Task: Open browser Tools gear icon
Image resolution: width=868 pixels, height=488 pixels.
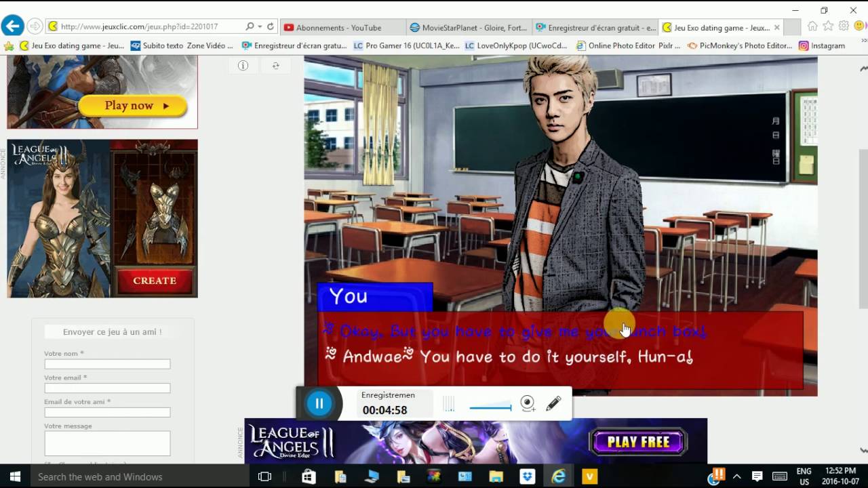Action: point(844,26)
